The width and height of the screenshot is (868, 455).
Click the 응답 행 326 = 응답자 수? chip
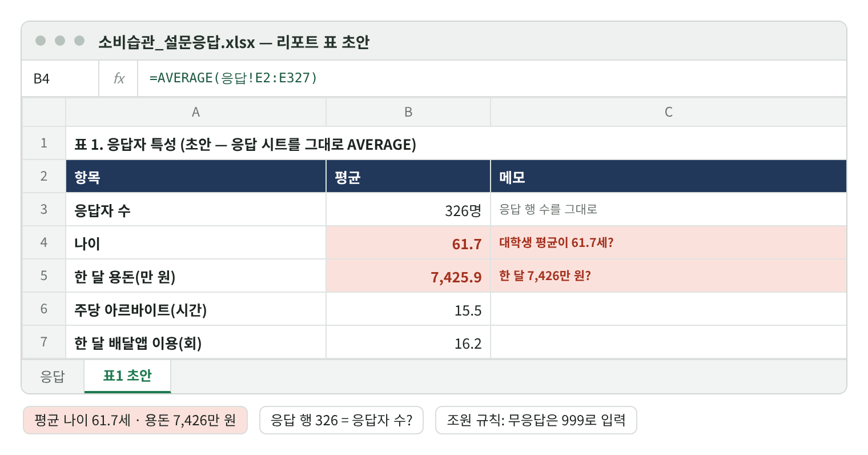(x=341, y=420)
